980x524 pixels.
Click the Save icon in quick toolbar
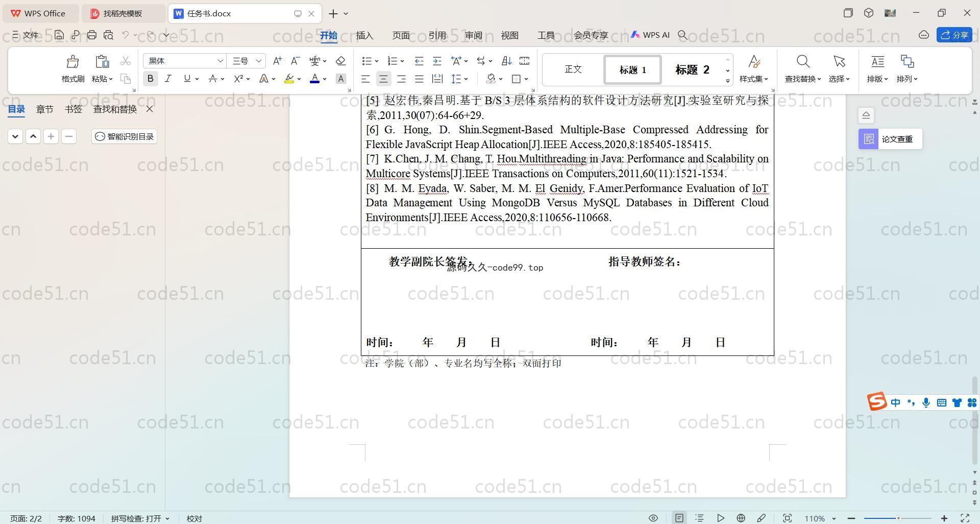click(x=59, y=35)
